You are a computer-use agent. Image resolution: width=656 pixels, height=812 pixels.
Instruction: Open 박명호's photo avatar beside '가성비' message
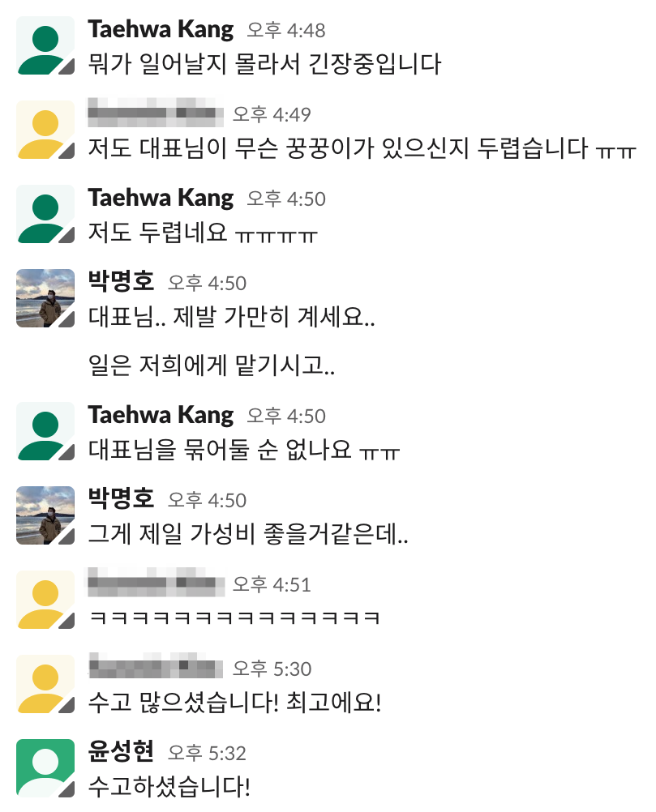tap(45, 515)
